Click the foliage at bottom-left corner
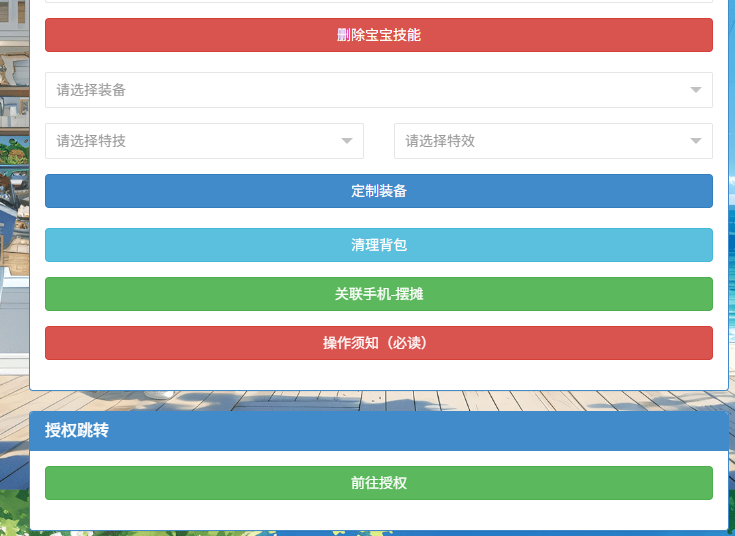Image resolution: width=735 pixels, height=536 pixels. (12, 510)
